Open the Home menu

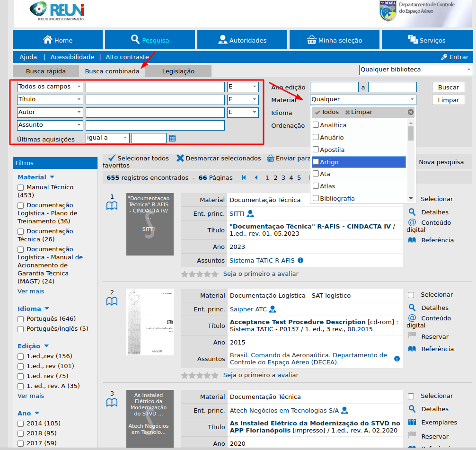tap(58, 39)
